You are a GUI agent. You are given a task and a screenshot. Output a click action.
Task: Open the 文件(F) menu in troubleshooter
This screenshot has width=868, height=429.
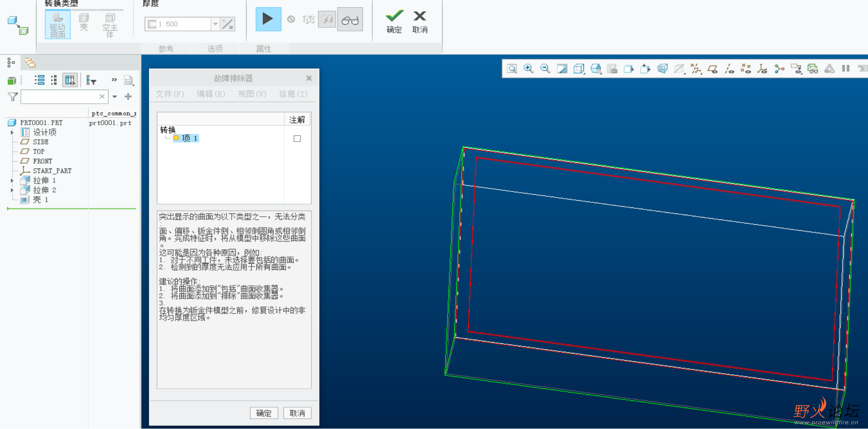pos(170,94)
